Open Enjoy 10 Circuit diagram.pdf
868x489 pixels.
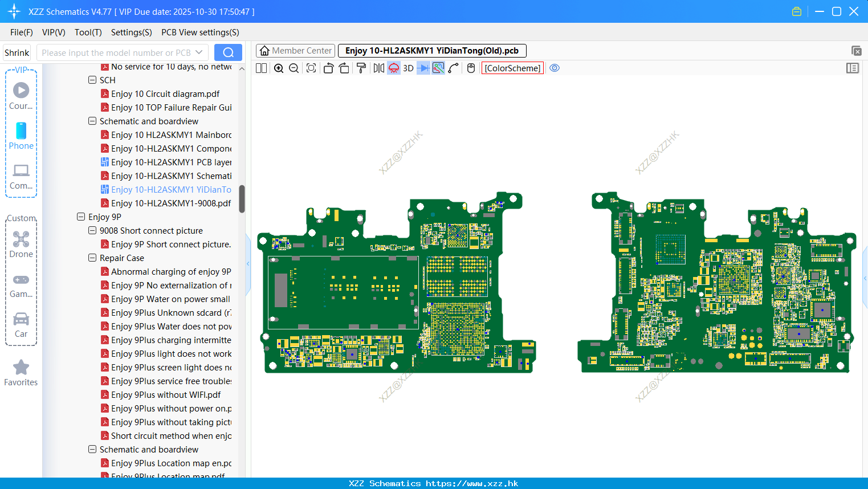point(165,94)
